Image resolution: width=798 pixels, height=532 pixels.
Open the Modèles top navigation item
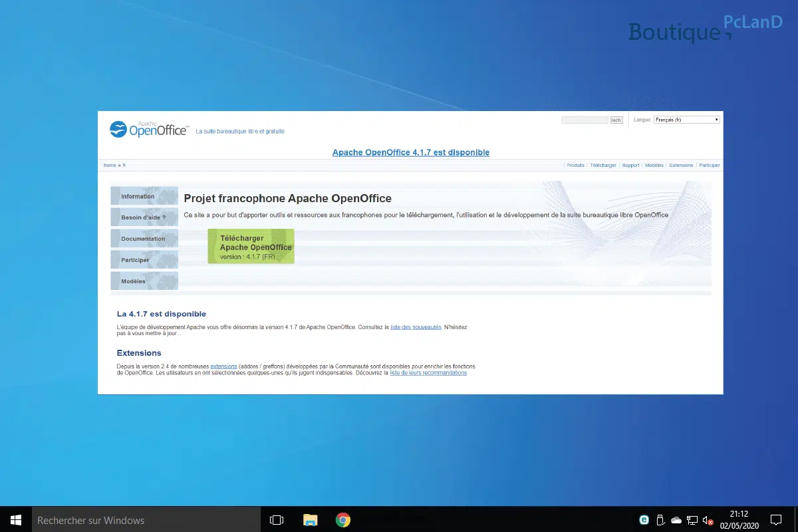(x=654, y=165)
